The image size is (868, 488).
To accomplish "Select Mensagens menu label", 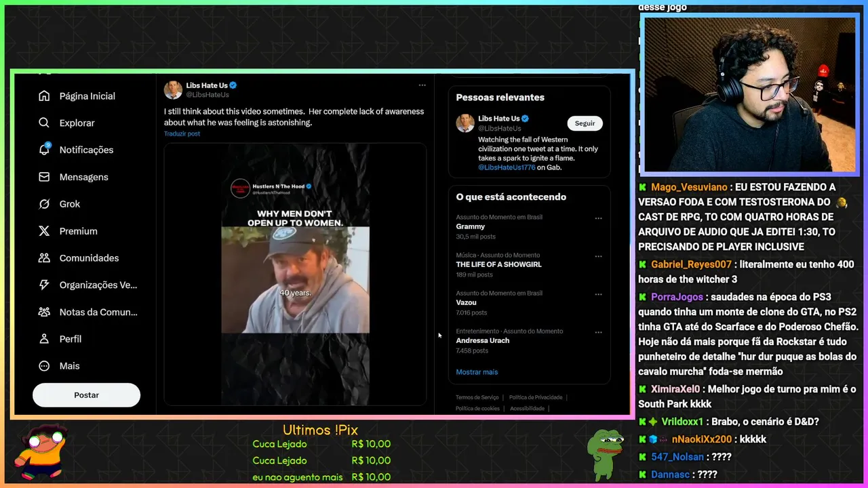I will 83,177.
